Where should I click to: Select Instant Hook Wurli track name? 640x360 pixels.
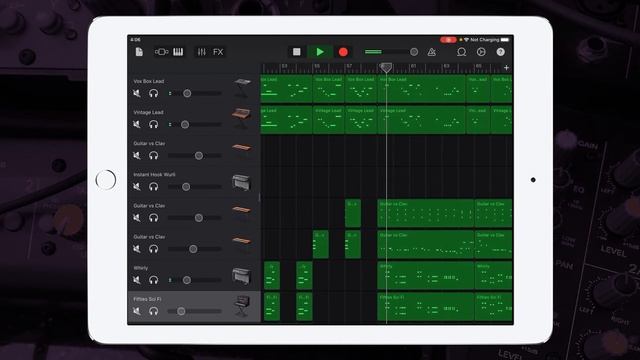[154, 174]
